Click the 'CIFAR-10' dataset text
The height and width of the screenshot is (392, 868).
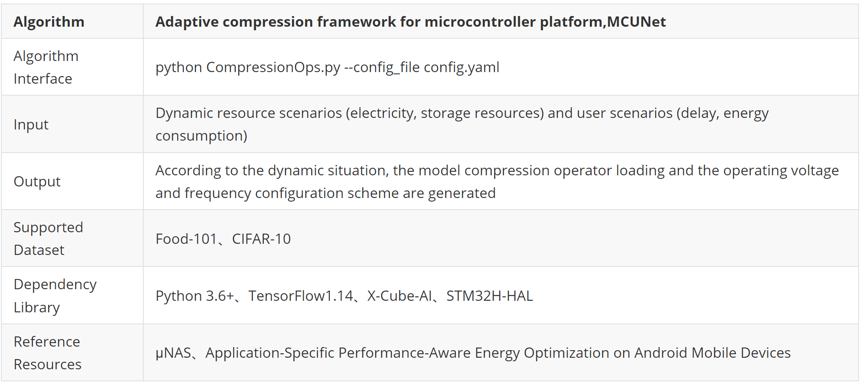coord(261,239)
